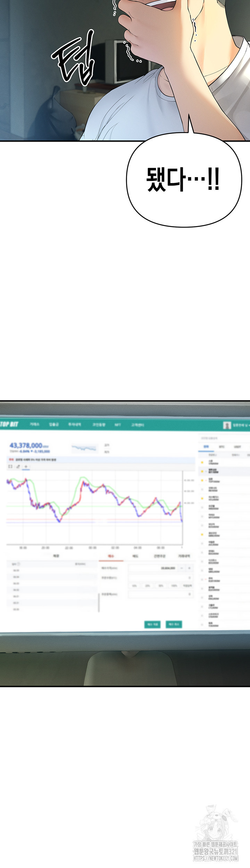Select the USDT market tab in sidebar
The height and width of the screenshot is (868, 250).
pos(237,447)
